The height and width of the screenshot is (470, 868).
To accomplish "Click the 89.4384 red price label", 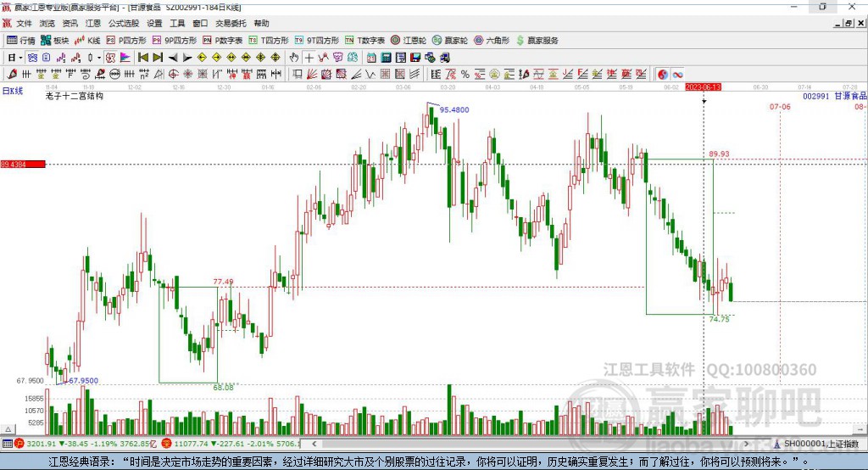I will pos(23,164).
